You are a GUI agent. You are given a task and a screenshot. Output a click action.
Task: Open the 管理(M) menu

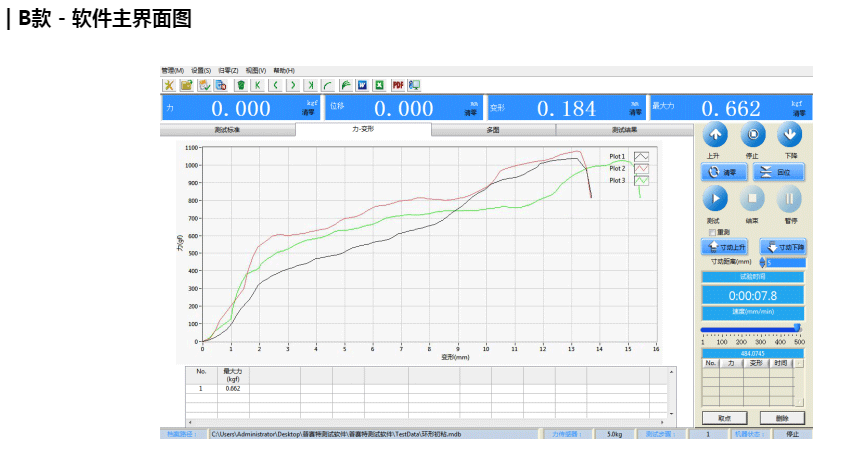(x=172, y=71)
